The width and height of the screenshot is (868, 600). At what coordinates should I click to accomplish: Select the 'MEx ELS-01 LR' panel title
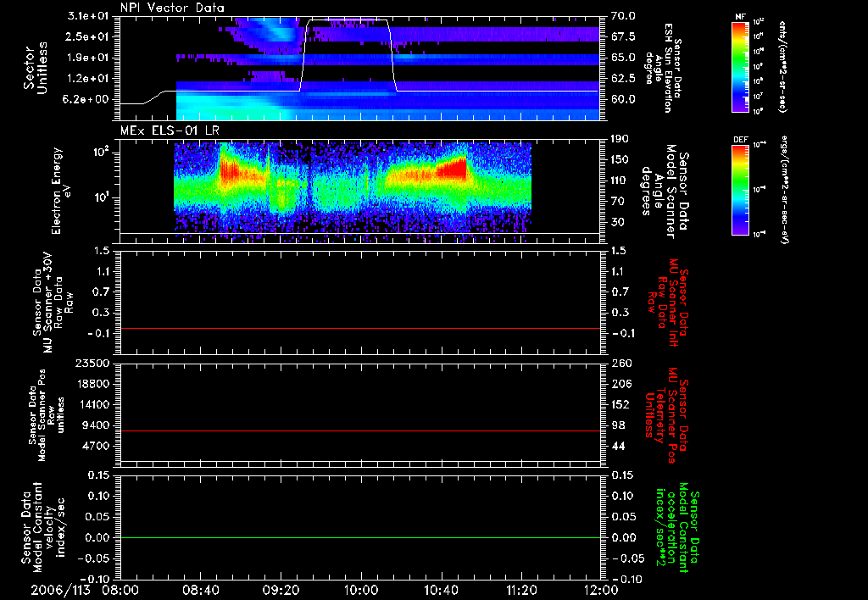pos(170,131)
